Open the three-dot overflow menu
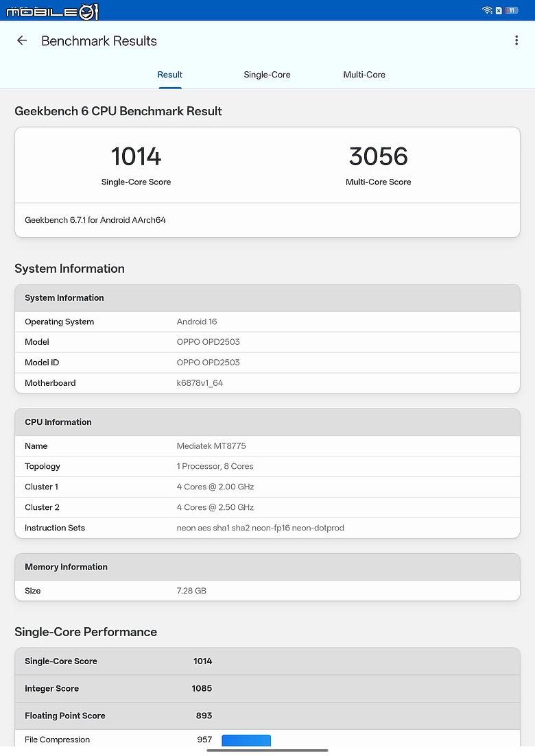Screen dimensions: 535x756 (x=516, y=40)
